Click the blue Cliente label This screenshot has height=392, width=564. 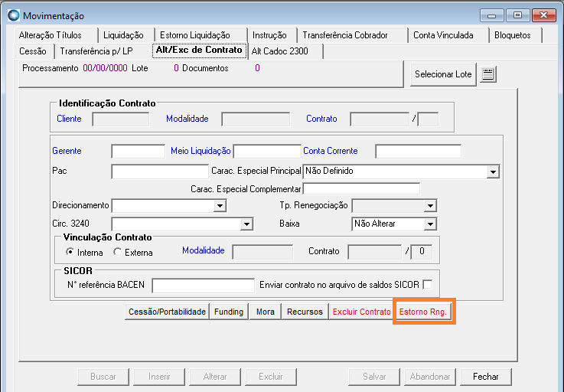click(69, 119)
